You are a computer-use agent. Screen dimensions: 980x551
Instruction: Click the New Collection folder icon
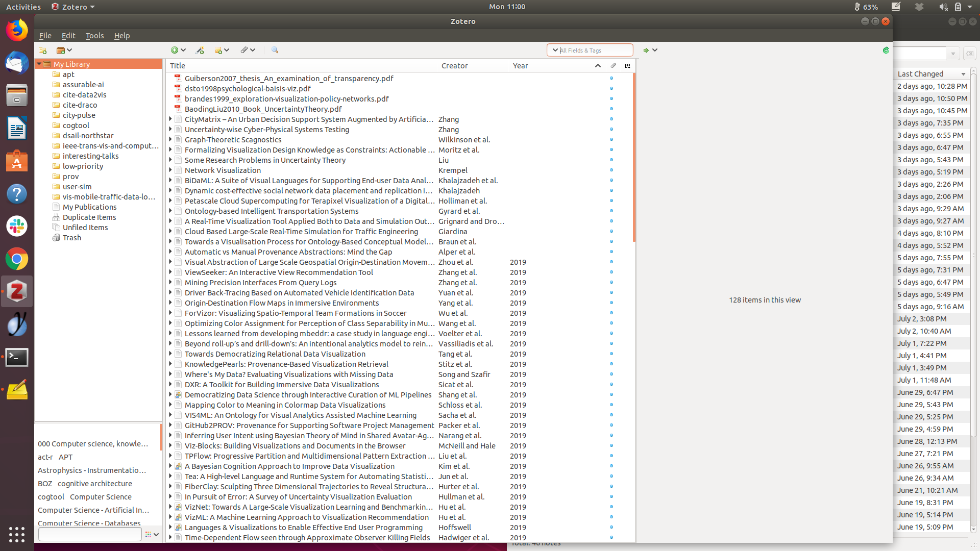coord(43,50)
